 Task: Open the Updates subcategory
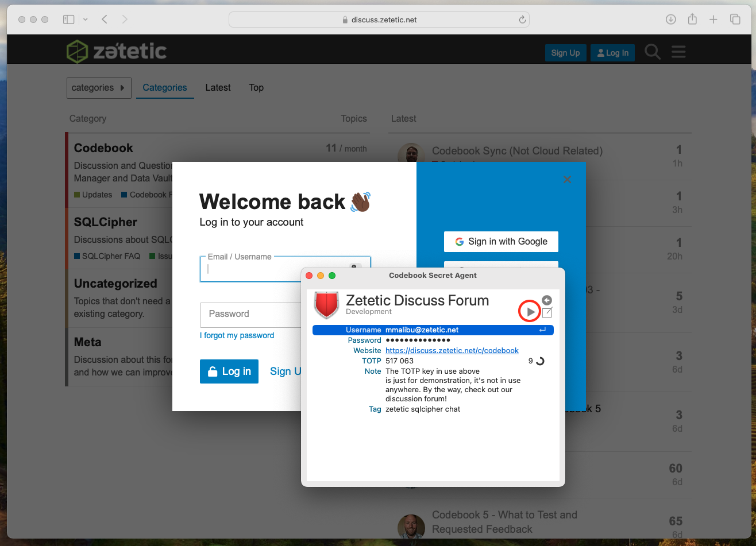pos(93,195)
